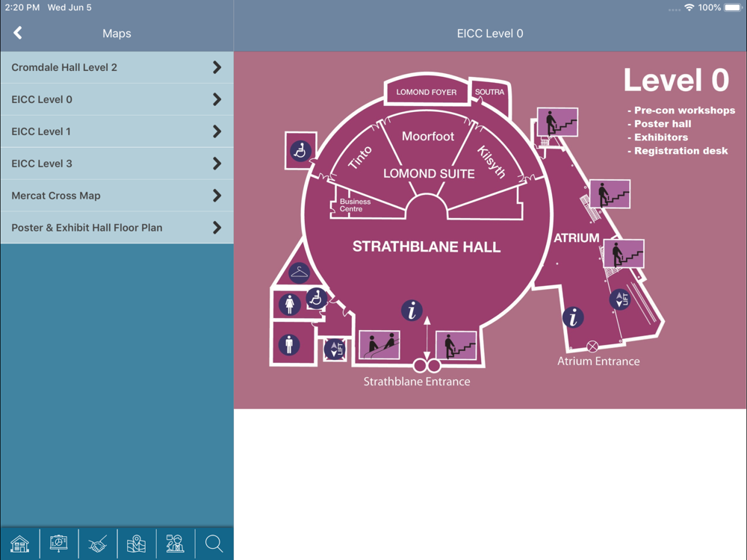Tap the Atrium Entrance door marker
The image size is (747, 560).
tap(592, 346)
